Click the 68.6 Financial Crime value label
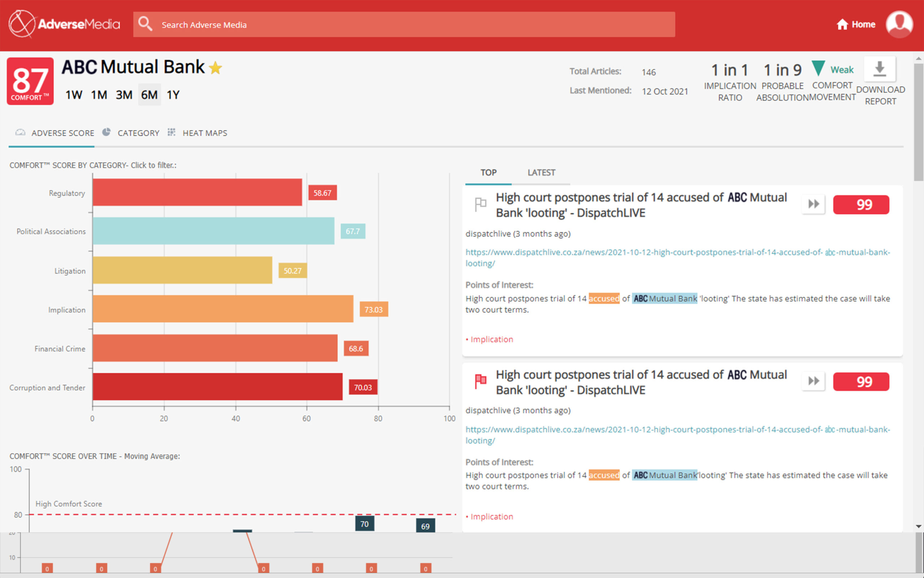 coord(356,349)
